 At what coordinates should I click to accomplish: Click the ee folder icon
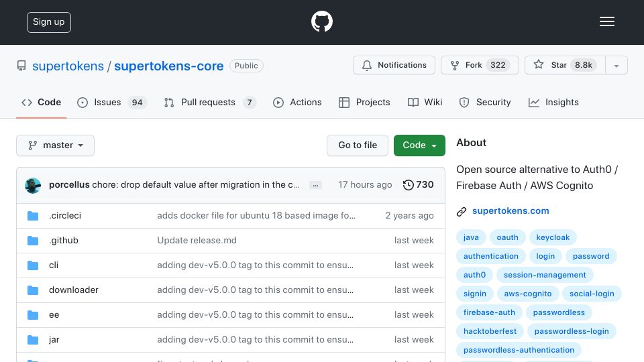(33, 315)
